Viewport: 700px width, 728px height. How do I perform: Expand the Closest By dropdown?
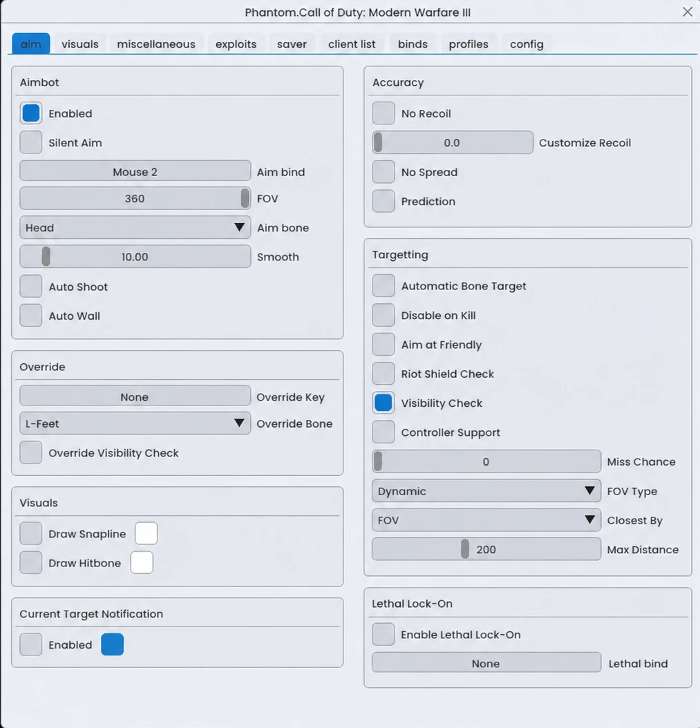486,520
